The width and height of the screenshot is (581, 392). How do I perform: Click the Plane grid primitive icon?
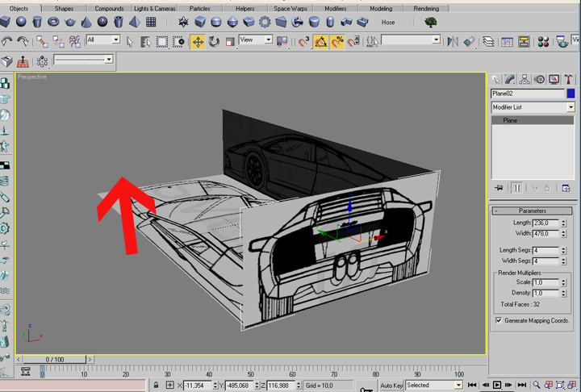151,22
